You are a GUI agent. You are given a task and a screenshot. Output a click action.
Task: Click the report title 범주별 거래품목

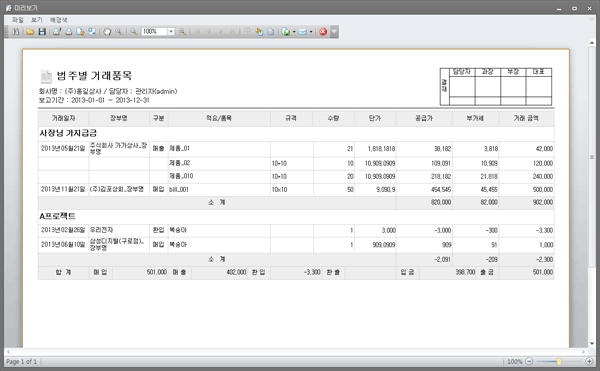click(x=94, y=76)
